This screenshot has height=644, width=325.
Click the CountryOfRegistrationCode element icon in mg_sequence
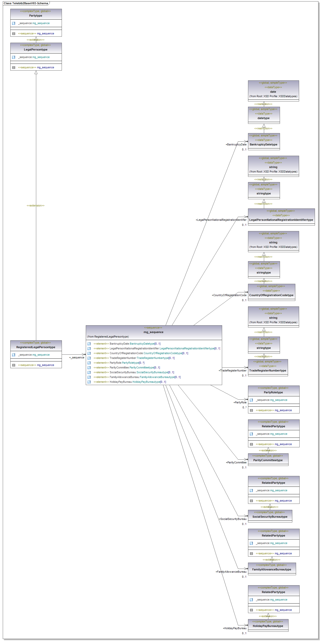click(x=89, y=353)
